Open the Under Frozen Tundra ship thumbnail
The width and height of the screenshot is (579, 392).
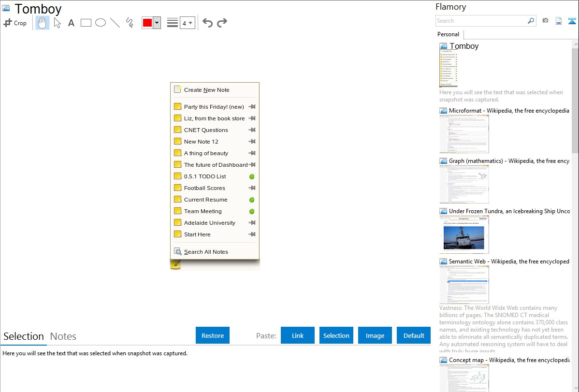[x=464, y=234]
